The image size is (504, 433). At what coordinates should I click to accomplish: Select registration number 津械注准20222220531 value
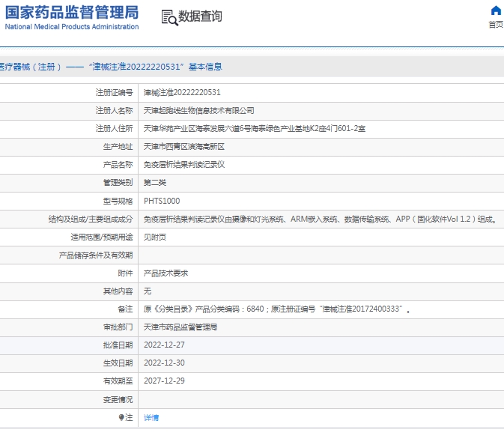coord(182,93)
